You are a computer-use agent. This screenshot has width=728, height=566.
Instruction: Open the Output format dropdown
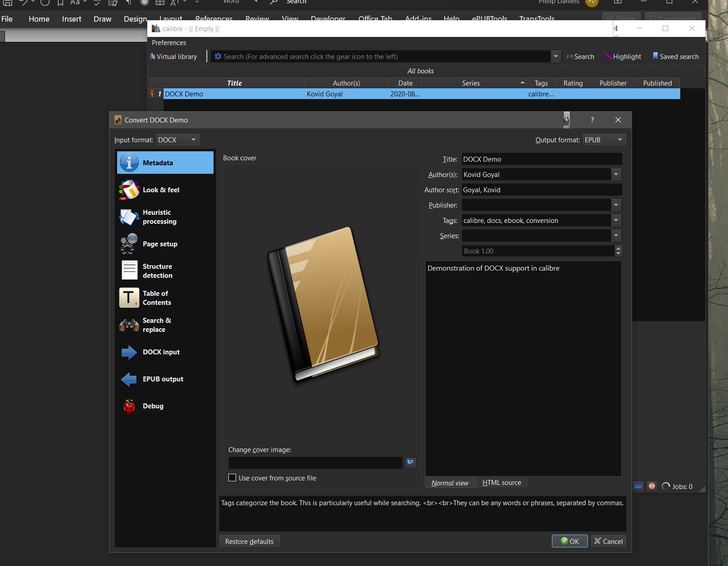(604, 140)
